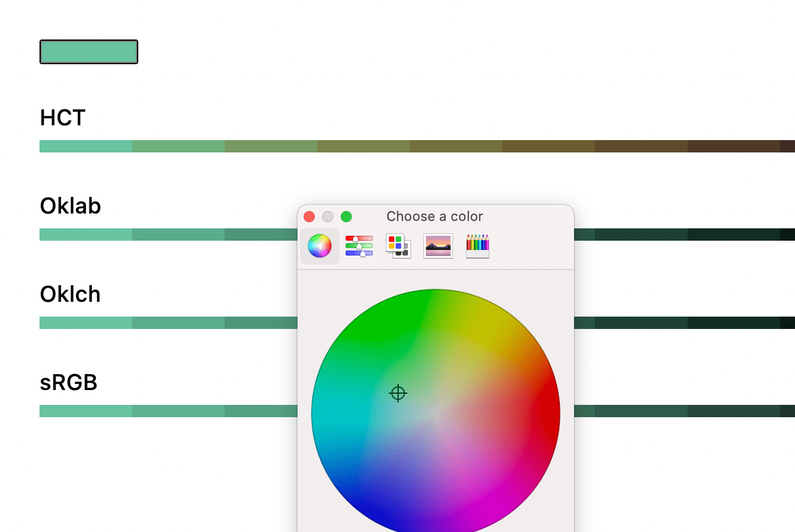This screenshot has width=795, height=532.
Task: Switch to the pencils picker tab
Action: coord(478,246)
